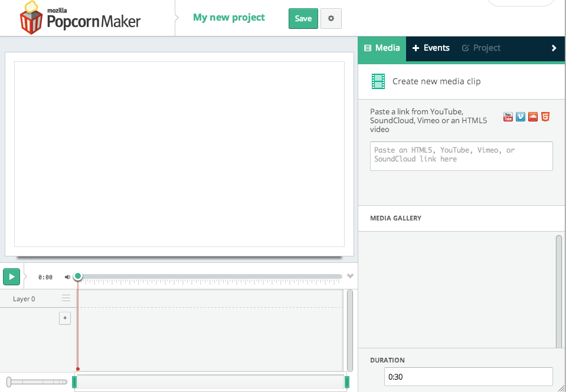The width and height of the screenshot is (566, 392).
Task: Click the film strip media clip icon
Action: click(378, 81)
